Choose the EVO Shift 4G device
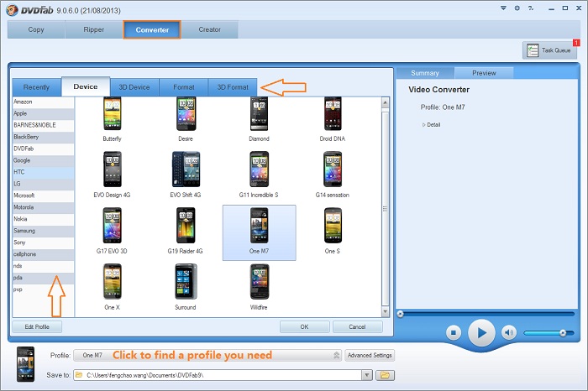 (x=186, y=175)
